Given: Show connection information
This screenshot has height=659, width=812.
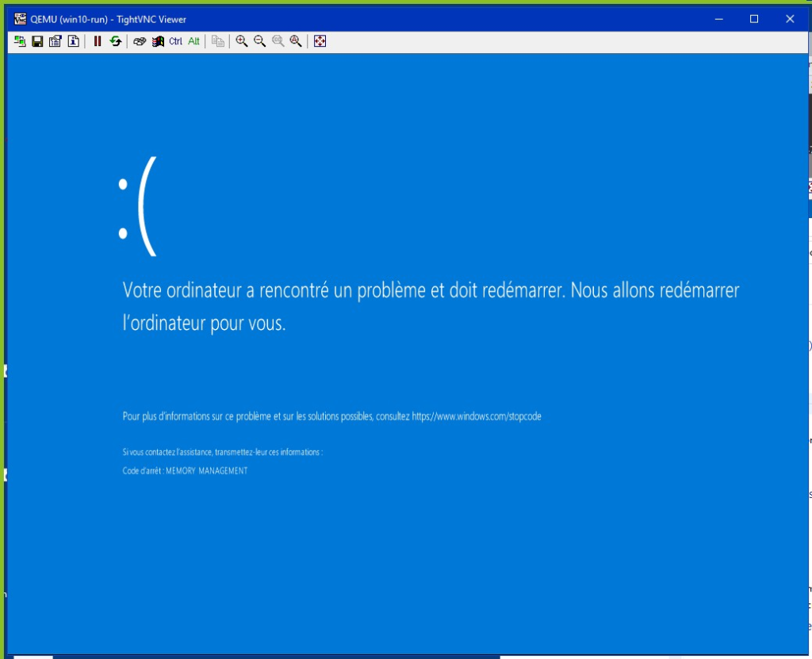Looking at the screenshot, I should (74, 41).
